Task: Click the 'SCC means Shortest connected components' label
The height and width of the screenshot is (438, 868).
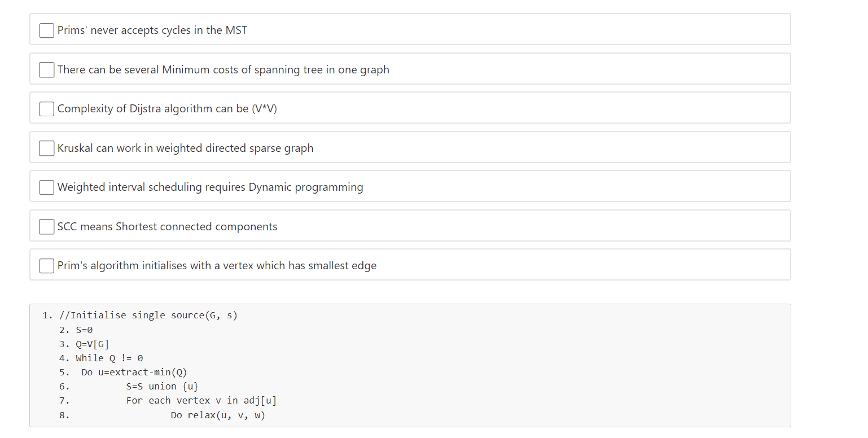Action: tap(168, 226)
